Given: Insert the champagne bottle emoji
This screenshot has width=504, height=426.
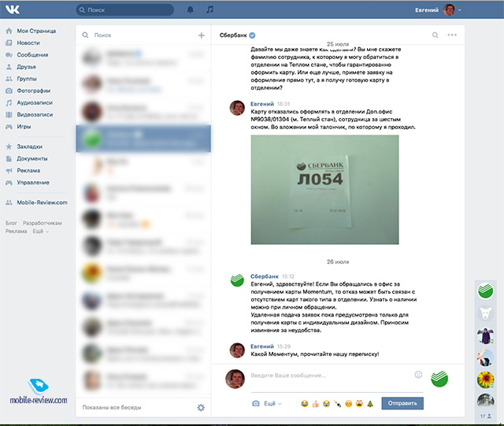Looking at the screenshot, I should pyautogui.click(x=337, y=404).
